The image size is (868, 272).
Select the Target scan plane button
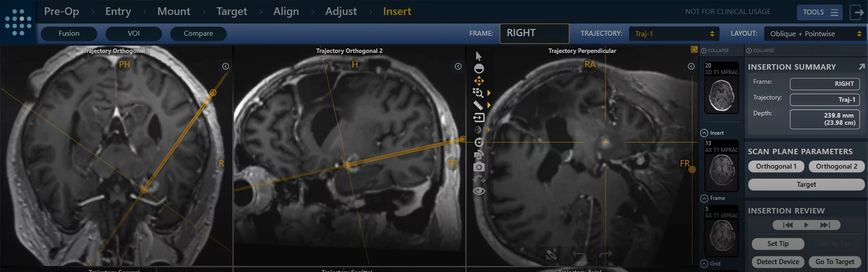(806, 184)
